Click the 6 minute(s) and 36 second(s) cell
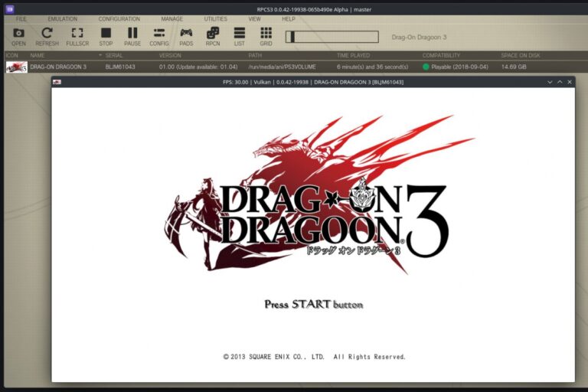The image size is (588, 392). click(x=372, y=67)
